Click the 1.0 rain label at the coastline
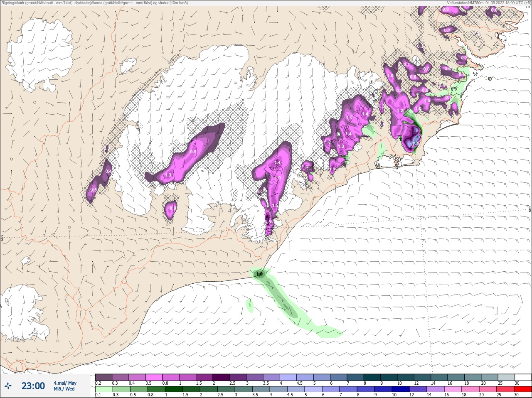Image resolution: width=532 pixels, height=398 pixels. tap(259, 274)
